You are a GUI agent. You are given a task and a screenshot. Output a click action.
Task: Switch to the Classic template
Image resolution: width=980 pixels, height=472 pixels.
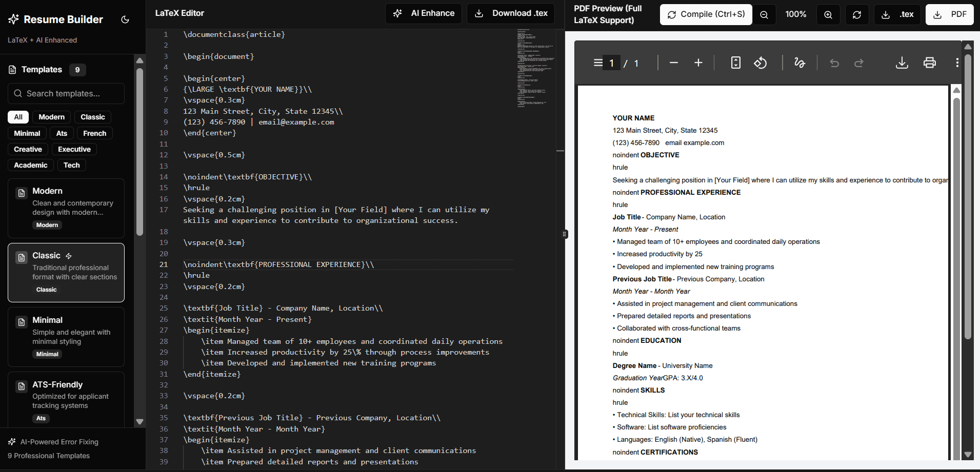click(66, 272)
